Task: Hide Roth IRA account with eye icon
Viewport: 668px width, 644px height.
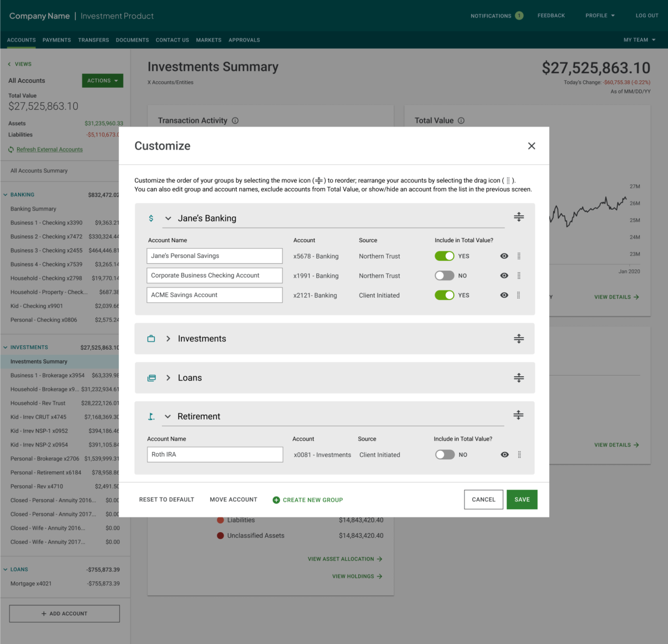Action: point(505,455)
